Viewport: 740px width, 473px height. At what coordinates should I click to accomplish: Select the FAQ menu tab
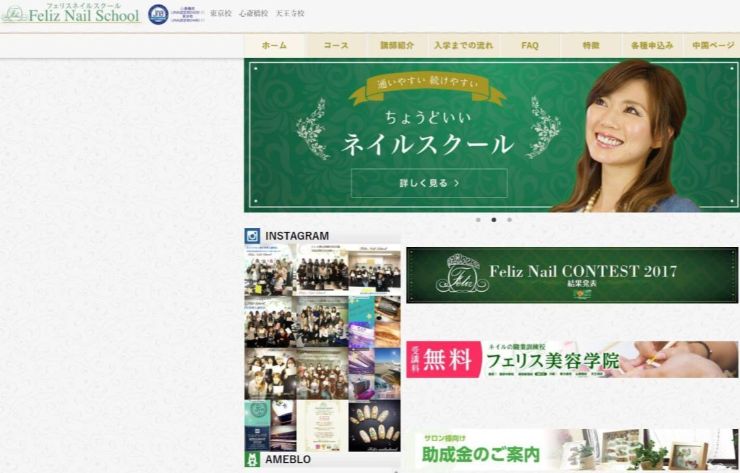click(x=529, y=46)
